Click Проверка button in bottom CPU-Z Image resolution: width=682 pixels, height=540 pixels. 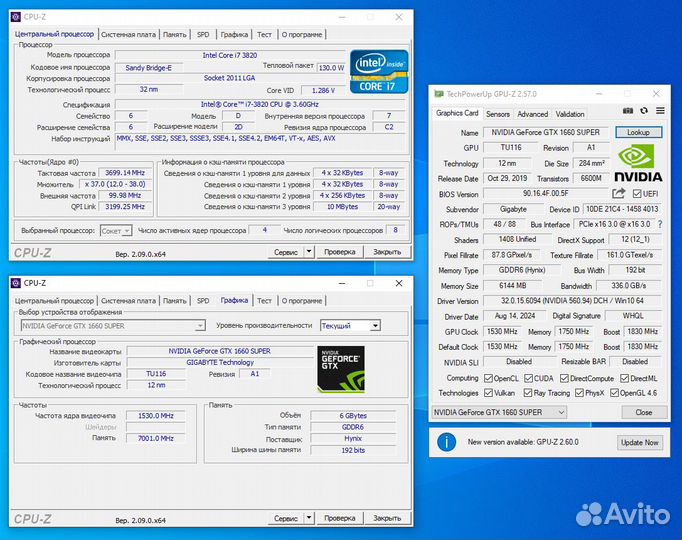pyautogui.click(x=340, y=518)
